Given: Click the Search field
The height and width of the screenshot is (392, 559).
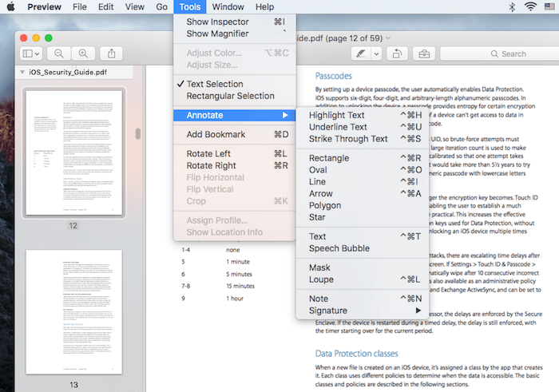Looking at the screenshot, I should 500,53.
